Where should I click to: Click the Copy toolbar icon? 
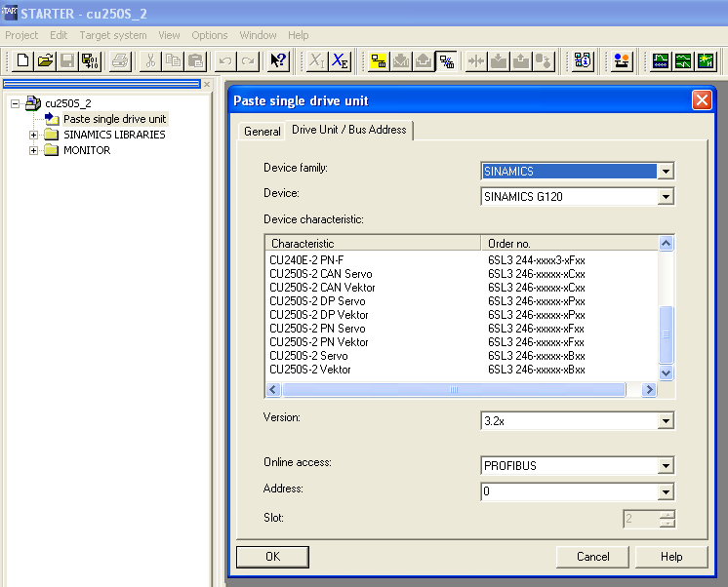click(x=173, y=60)
